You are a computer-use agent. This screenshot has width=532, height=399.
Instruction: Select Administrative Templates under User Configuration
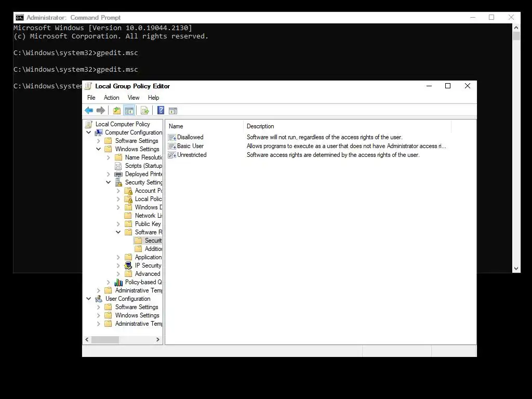(x=138, y=324)
